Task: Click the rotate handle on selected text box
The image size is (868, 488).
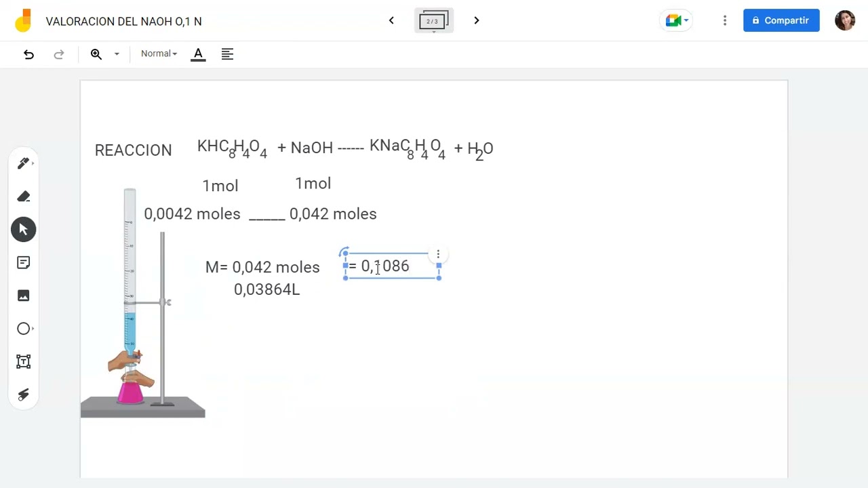Action: (x=344, y=252)
